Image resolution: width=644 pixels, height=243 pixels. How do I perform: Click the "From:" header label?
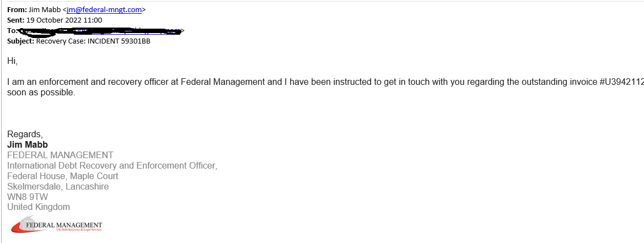coord(17,9)
